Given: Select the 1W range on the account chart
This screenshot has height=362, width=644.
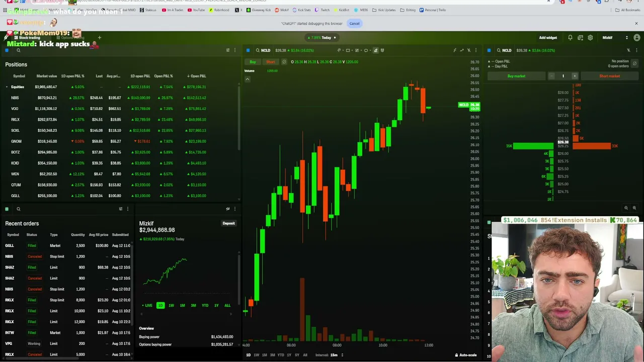Looking at the screenshot, I should point(171,305).
